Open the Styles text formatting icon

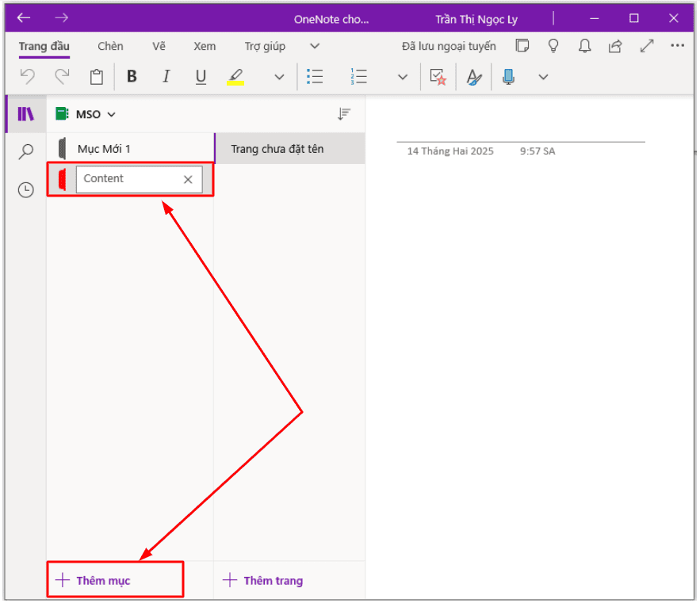pyautogui.click(x=473, y=77)
